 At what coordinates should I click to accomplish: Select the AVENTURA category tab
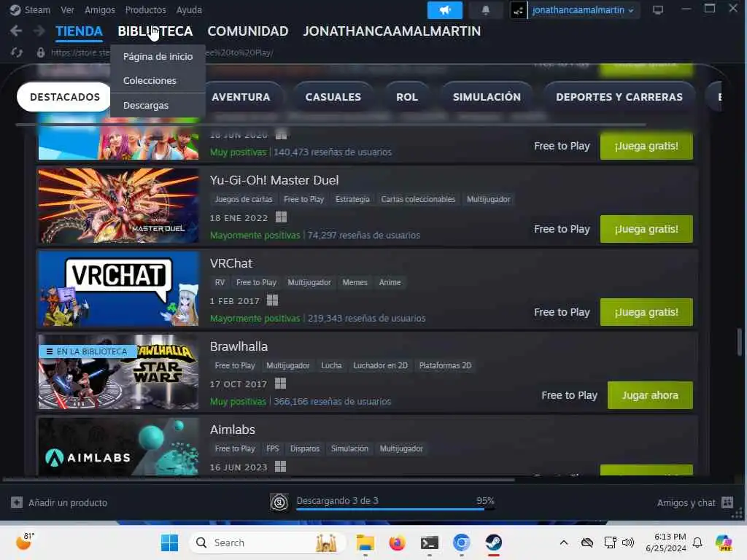(241, 97)
